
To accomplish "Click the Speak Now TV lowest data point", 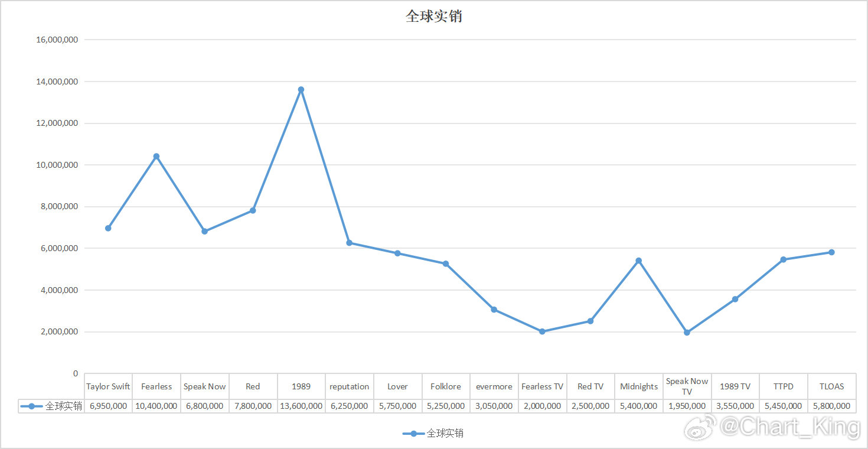I will tap(687, 333).
